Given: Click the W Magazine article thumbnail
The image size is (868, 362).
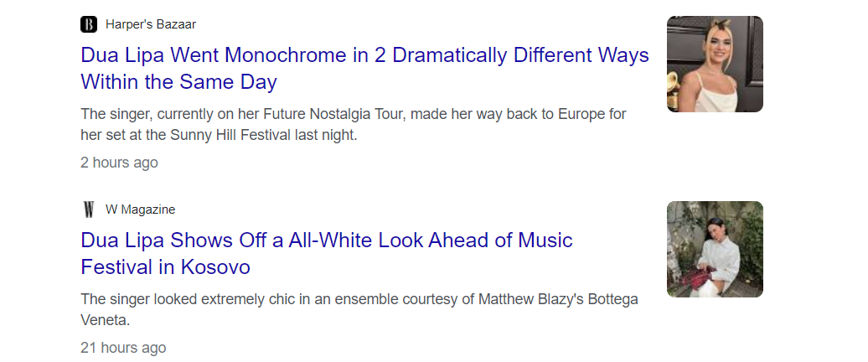Looking at the screenshot, I should pyautogui.click(x=715, y=249).
